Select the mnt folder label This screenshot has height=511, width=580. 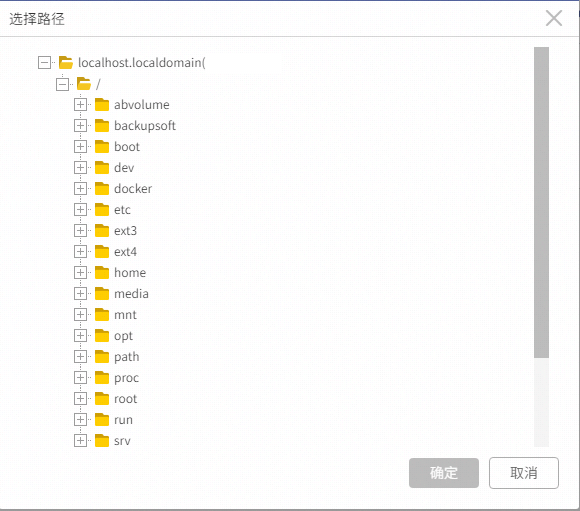[x=125, y=315]
